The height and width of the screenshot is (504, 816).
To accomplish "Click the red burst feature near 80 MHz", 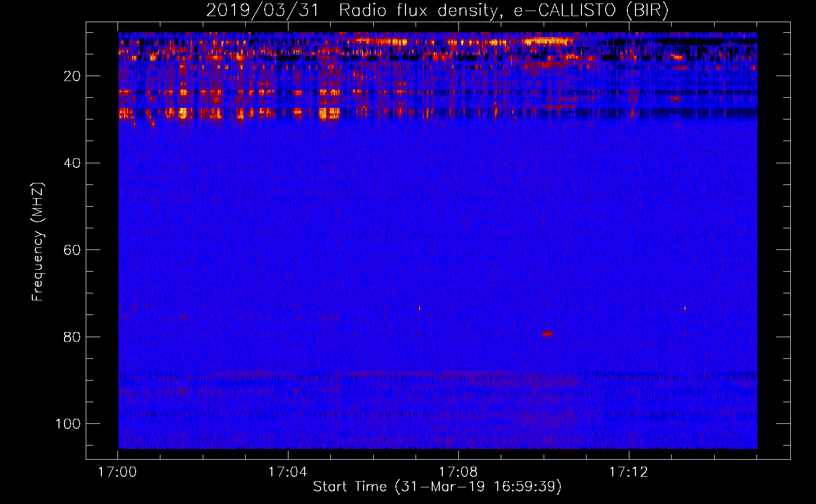I will [547, 333].
